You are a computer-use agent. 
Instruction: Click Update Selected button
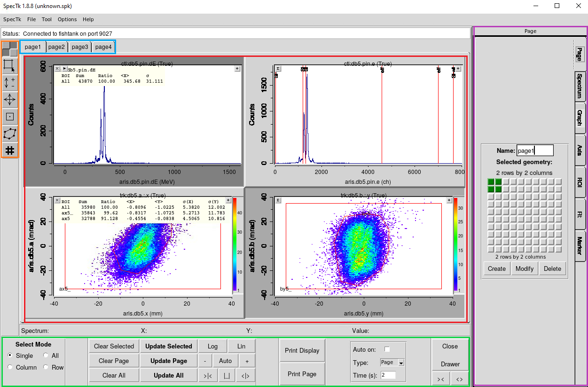click(168, 346)
